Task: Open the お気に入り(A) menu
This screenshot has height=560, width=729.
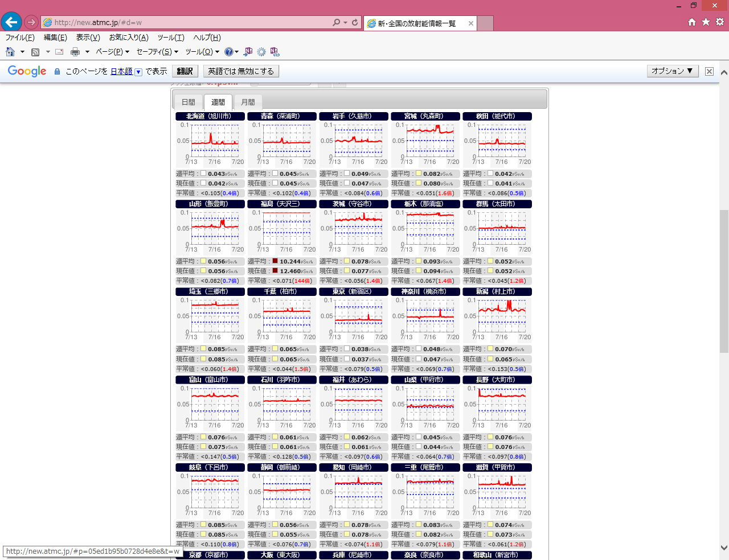Action: (128, 38)
